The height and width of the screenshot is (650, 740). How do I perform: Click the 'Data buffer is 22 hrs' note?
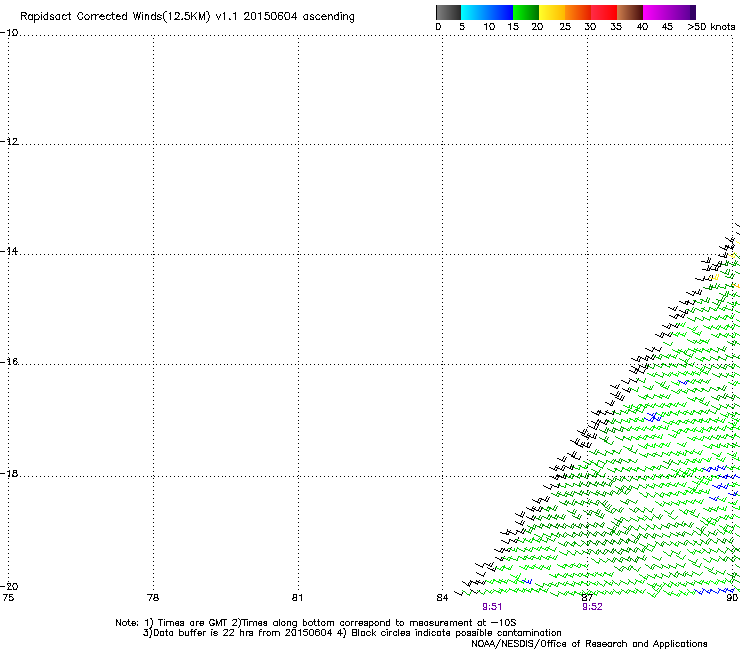coord(352,633)
